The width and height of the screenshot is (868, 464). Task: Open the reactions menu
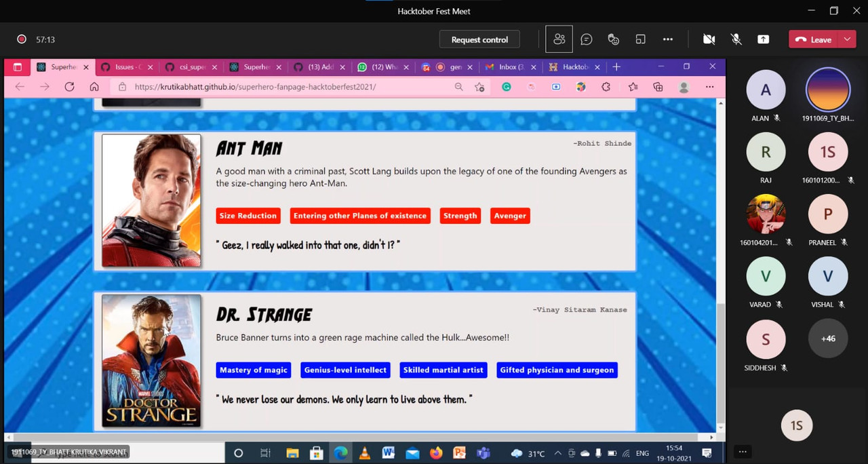coord(614,39)
